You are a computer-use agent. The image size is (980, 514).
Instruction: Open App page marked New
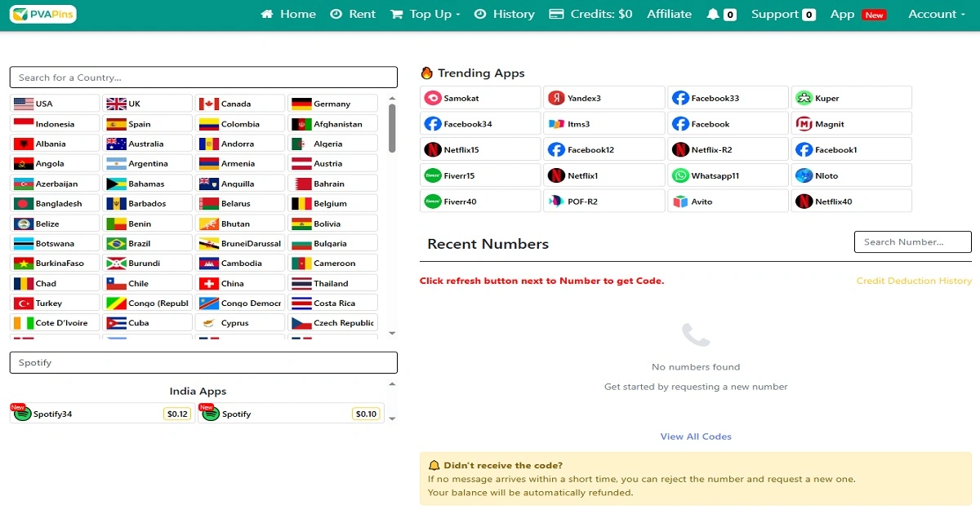[857, 14]
